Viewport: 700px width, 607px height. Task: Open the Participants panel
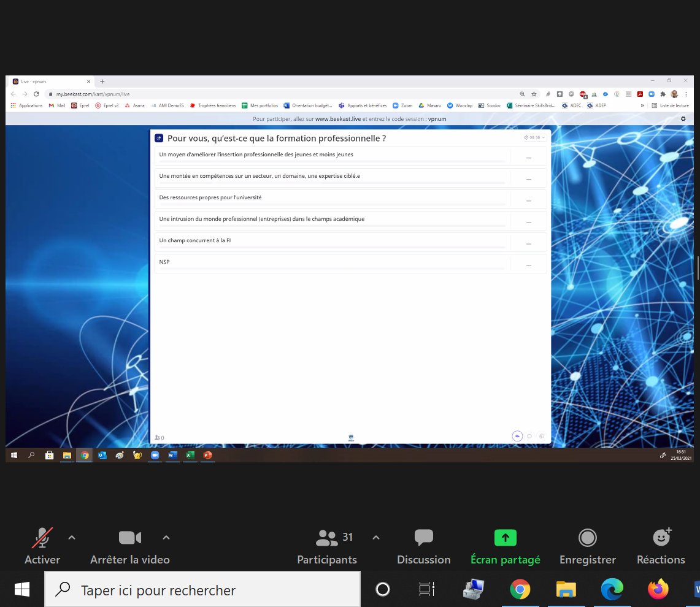coord(327,546)
